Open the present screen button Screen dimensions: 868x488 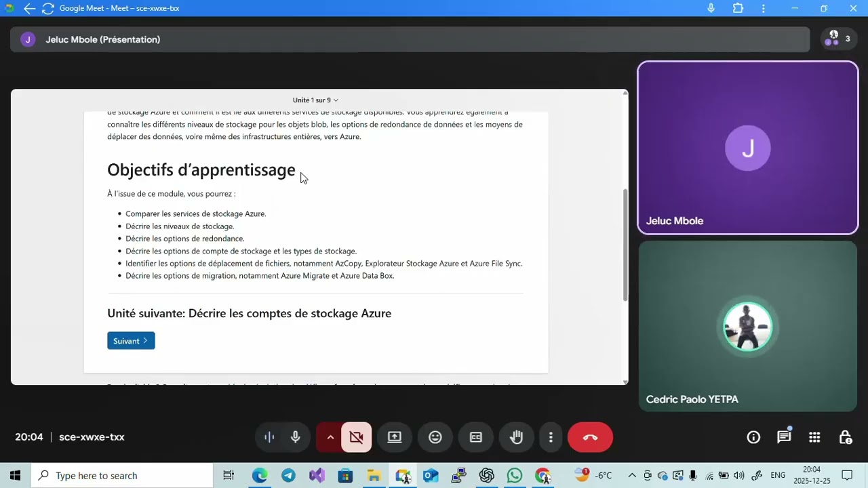pos(395,437)
